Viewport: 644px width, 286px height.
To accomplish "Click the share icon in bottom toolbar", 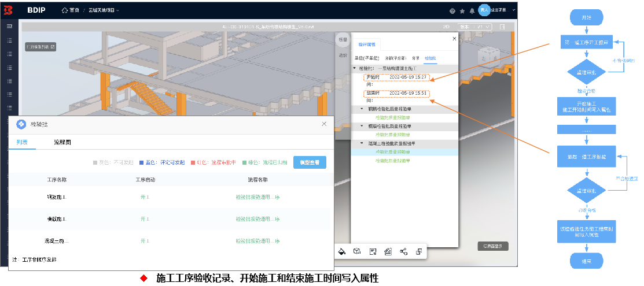I will point(403,251).
